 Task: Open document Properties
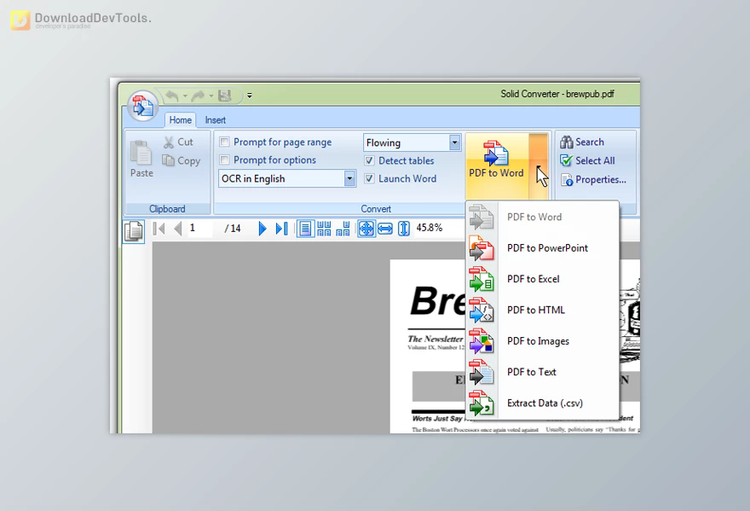click(x=594, y=179)
